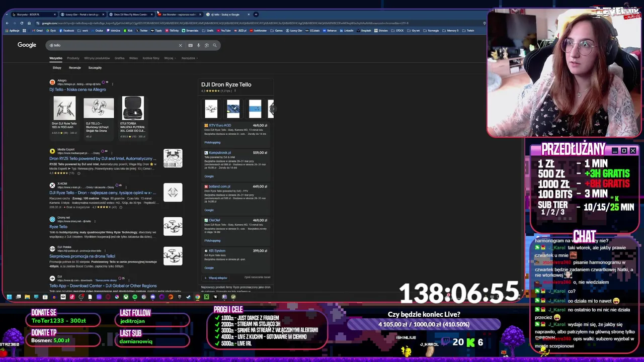Open the Games bookmarks folder
The width and height of the screenshot is (644, 362).
(x=277, y=31)
